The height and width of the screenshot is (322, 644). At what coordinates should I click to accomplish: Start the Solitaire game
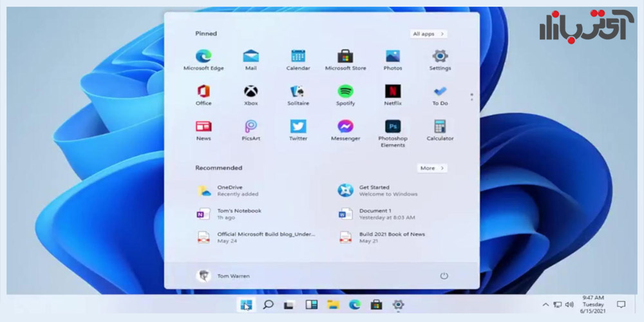click(x=298, y=95)
